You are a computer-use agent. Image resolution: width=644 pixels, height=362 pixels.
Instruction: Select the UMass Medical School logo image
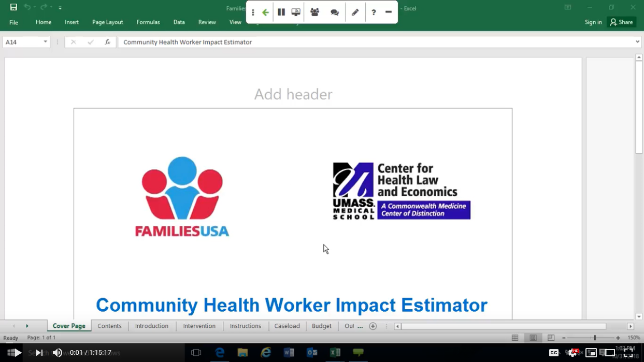point(402,191)
